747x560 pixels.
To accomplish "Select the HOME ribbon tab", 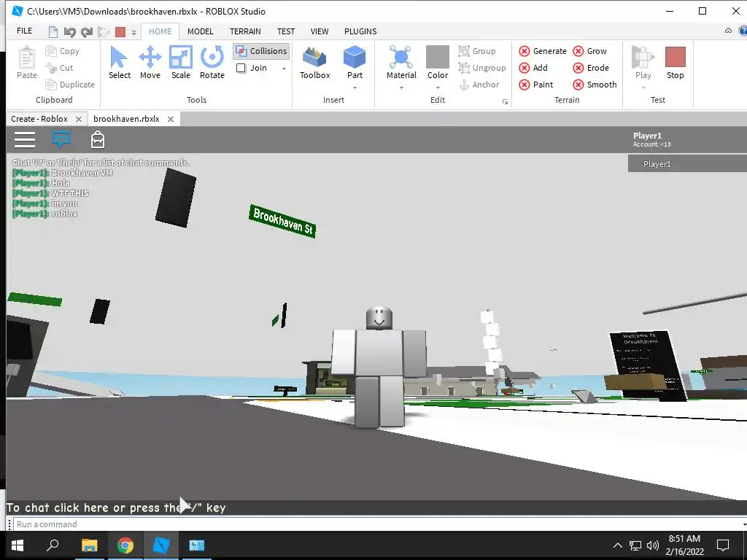I will point(160,31).
